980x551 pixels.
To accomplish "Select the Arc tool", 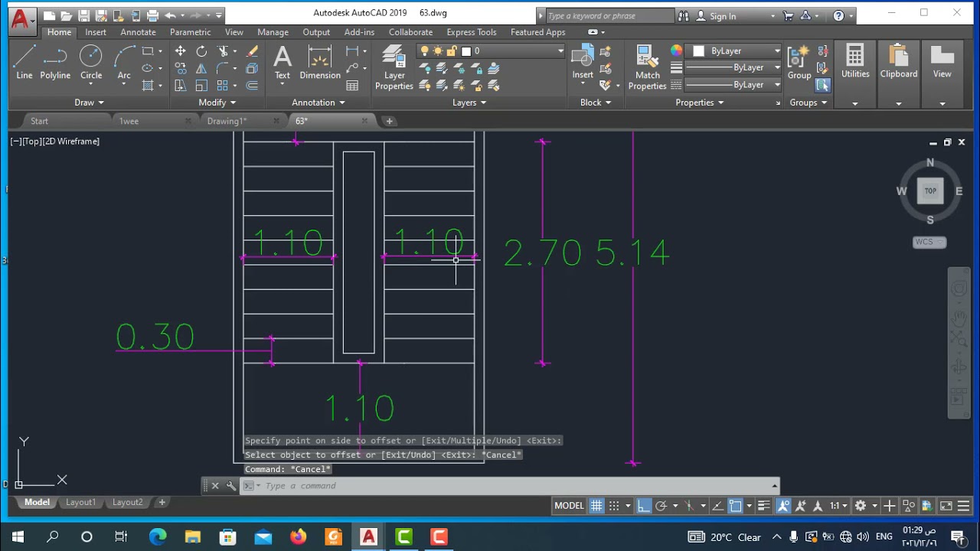I will click(x=124, y=61).
